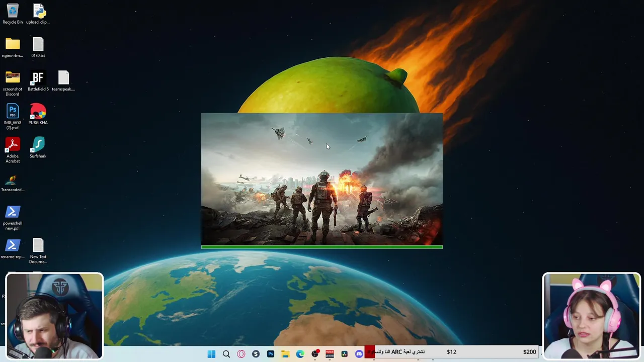This screenshot has width=644, height=362.
Task: Open the Windows Start menu
Action: click(x=211, y=354)
